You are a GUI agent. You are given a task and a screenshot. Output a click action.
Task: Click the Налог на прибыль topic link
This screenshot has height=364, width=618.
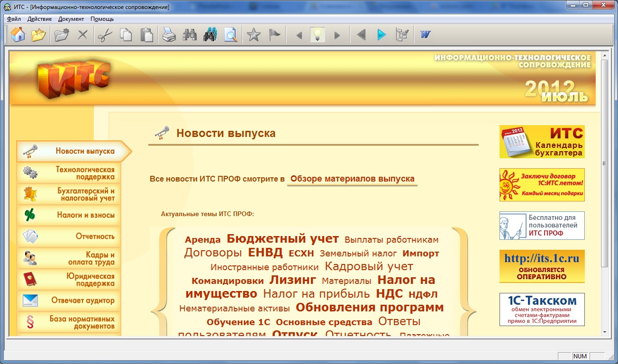coord(316,294)
